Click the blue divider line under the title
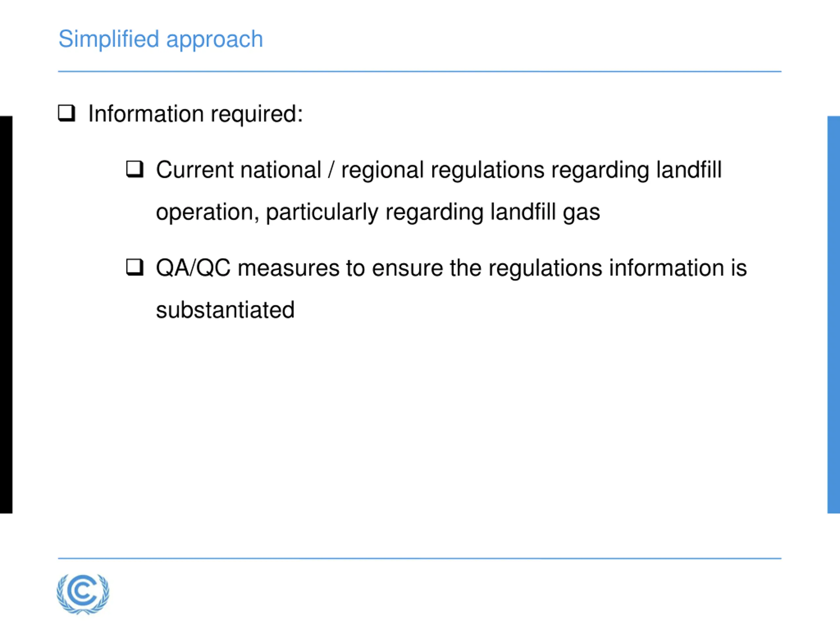The height and width of the screenshot is (630, 840). (420, 72)
